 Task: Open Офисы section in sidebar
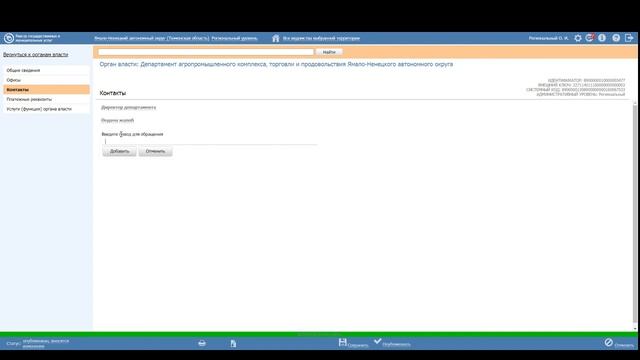[x=47, y=80]
